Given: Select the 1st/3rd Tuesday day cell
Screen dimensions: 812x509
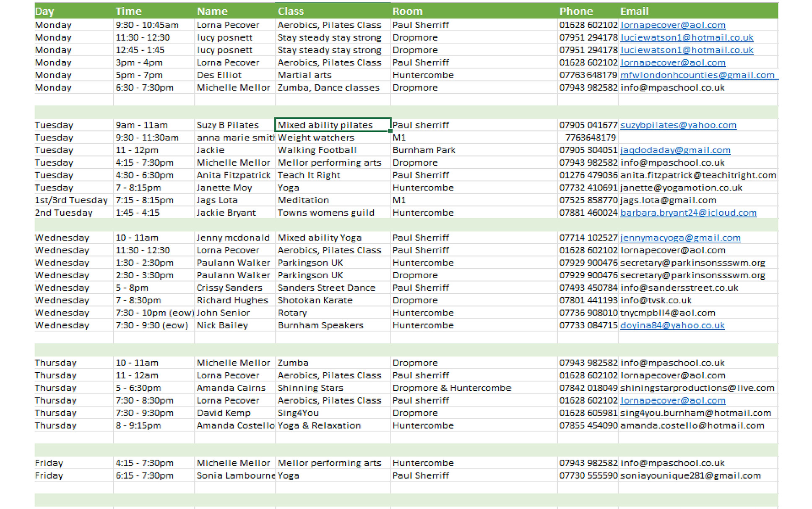Looking at the screenshot, I should [x=74, y=200].
